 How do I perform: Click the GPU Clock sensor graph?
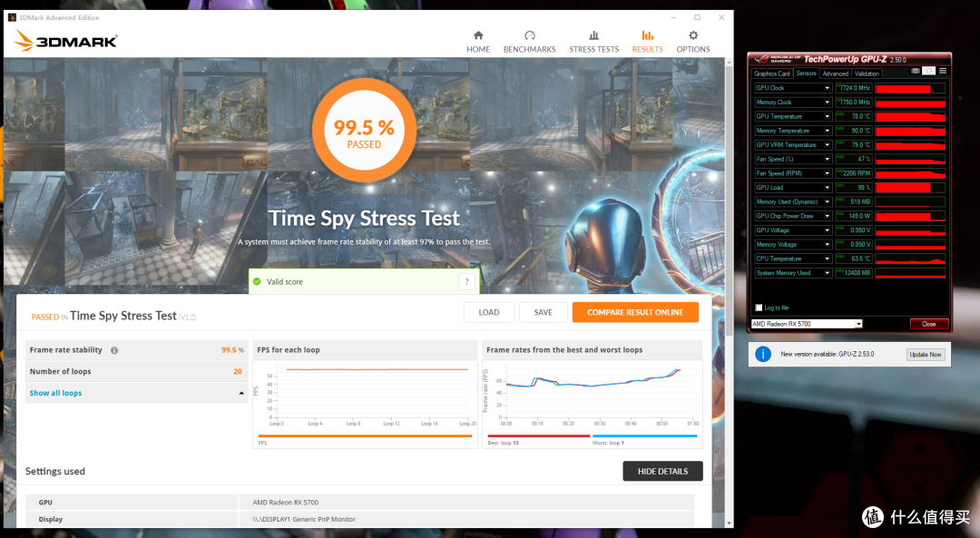[910, 88]
